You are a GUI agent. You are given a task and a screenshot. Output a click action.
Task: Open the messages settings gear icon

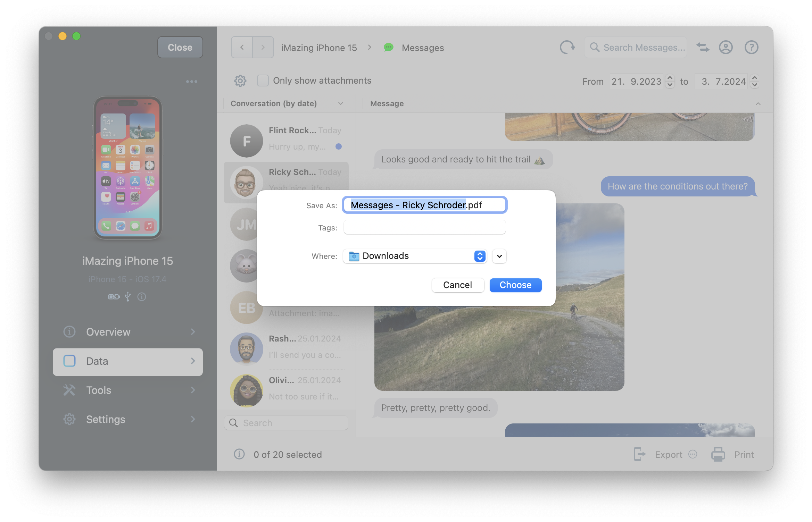pos(240,81)
